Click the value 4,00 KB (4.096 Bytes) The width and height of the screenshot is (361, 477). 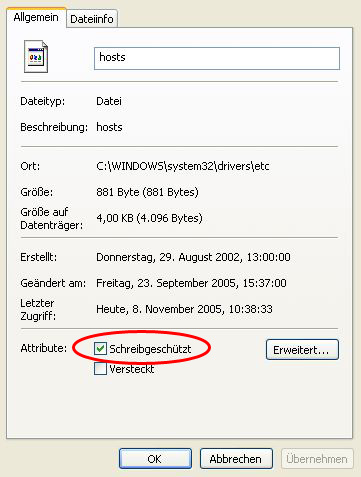coord(149,218)
